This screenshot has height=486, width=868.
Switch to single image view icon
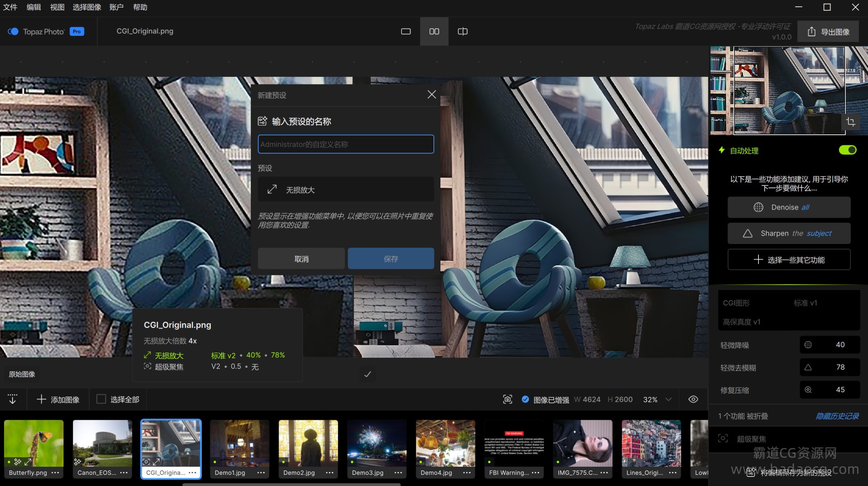pos(406,32)
